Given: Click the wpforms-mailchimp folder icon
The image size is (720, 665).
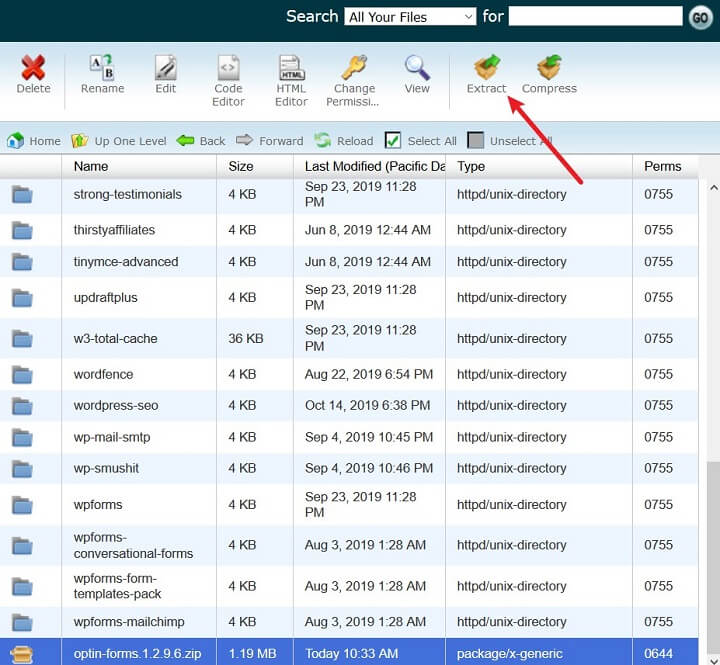Looking at the screenshot, I should (x=22, y=622).
